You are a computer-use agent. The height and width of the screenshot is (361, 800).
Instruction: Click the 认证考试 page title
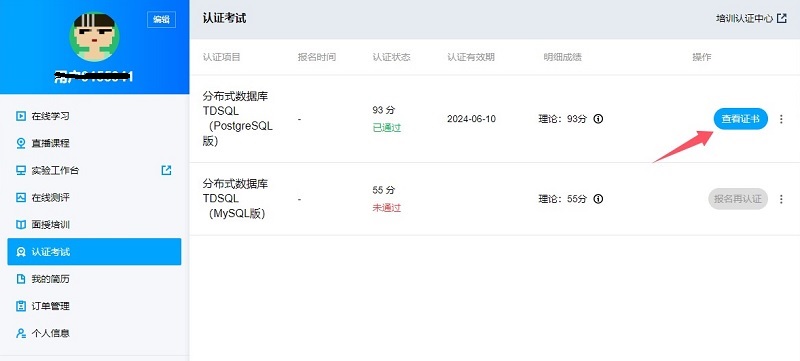coord(224,18)
